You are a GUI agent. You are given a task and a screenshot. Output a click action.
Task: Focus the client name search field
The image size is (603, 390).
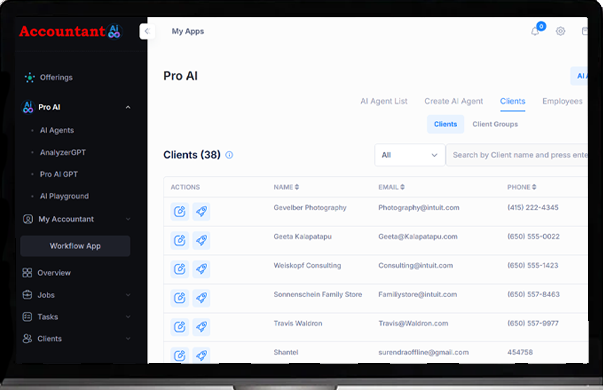point(517,155)
